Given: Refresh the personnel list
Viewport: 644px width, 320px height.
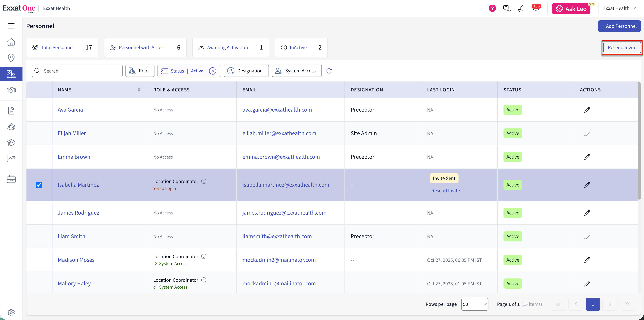Looking at the screenshot, I should (329, 71).
